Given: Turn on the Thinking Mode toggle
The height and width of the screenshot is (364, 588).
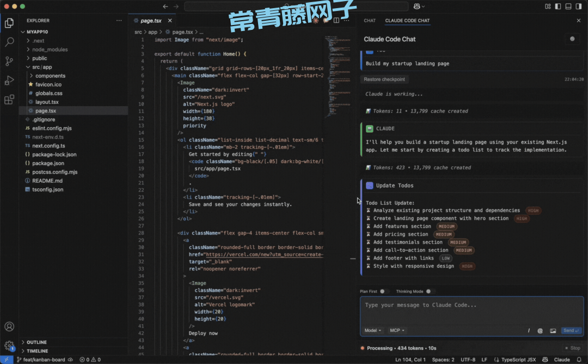Looking at the screenshot, I should (x=430, y=292).
